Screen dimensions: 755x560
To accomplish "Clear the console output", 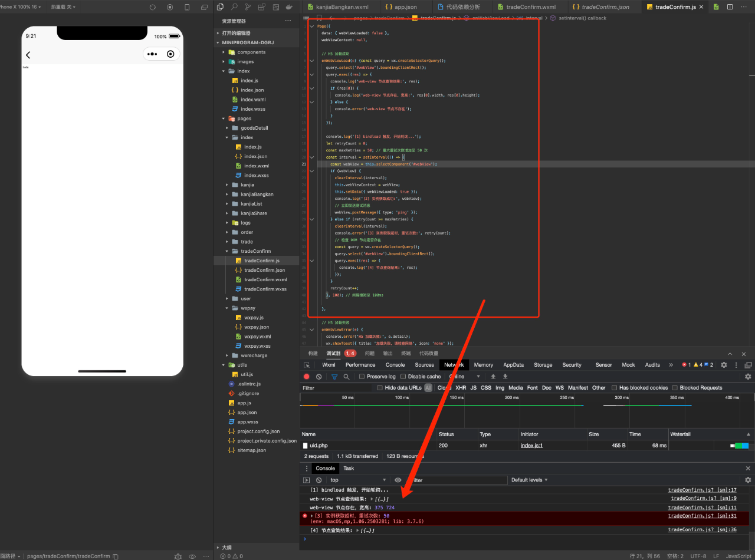I will 319,480.
